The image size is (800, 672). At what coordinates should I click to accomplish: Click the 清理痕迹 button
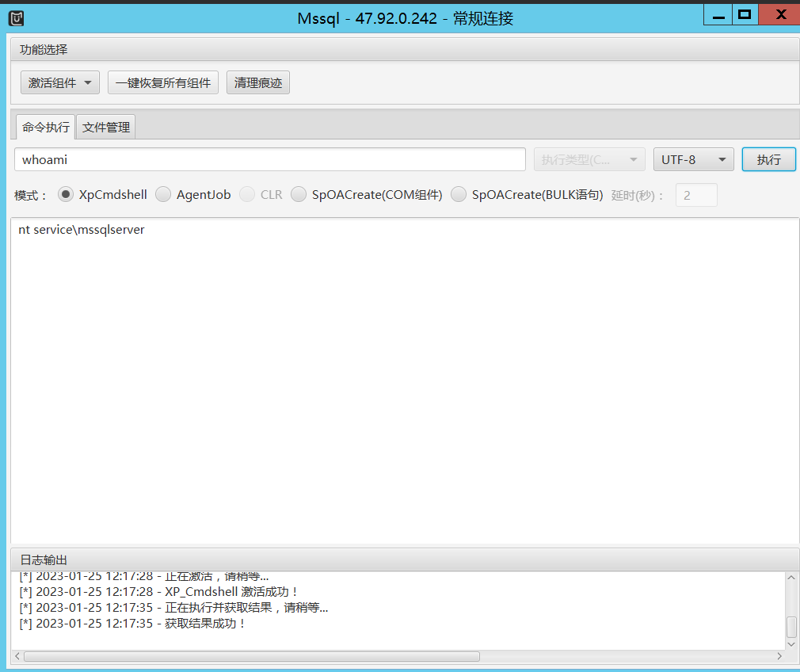tap(258, 82)
